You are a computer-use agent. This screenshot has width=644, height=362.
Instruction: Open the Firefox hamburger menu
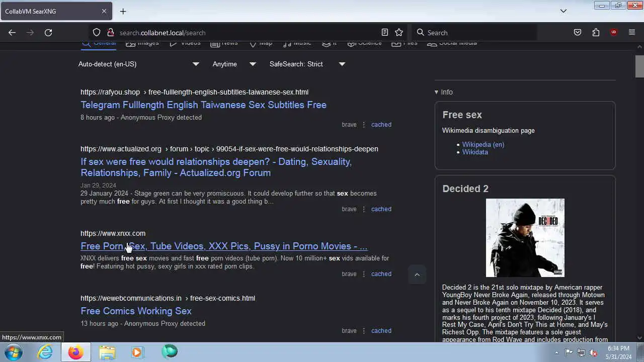coord(632,33)
